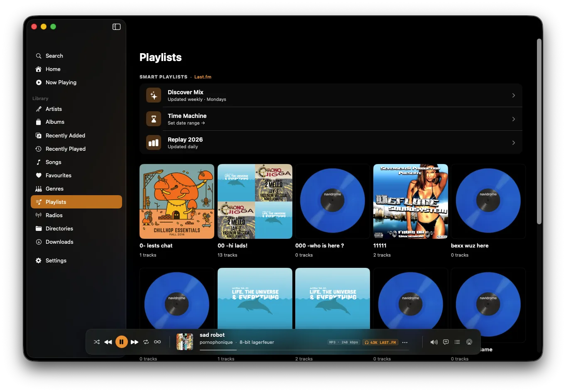Click the '00 -hi lads!' title text

coord(233,245)
